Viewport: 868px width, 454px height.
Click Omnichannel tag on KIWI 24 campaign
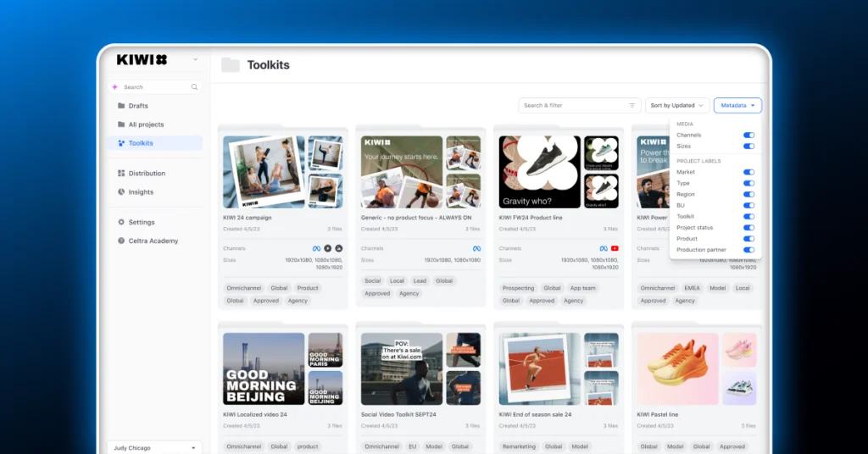243,288
